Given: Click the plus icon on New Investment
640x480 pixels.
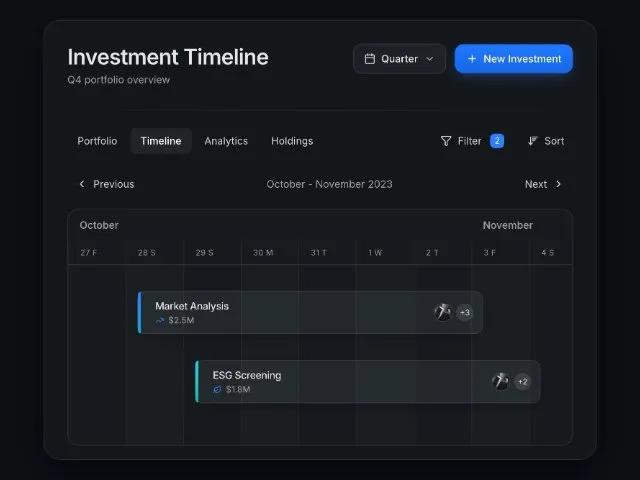Looking at the screenshot, I should [x=472, y=59].
